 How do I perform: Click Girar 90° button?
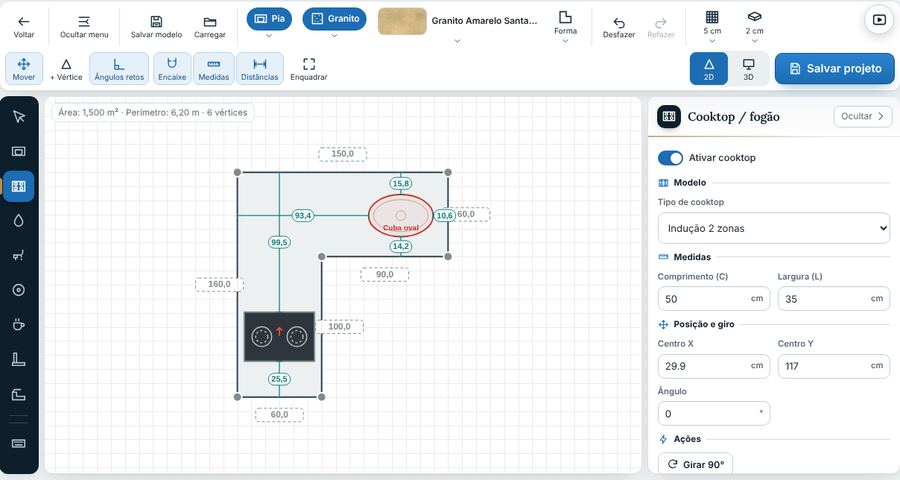(x=696, y=464)
